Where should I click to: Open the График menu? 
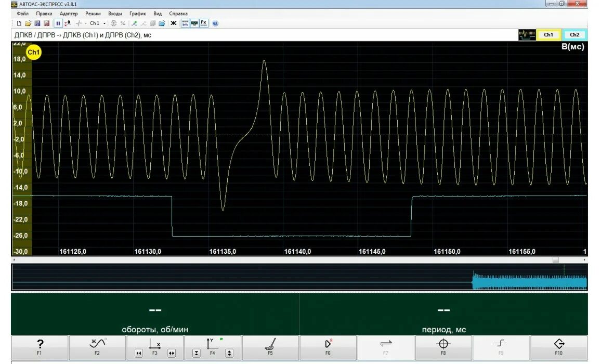138,14
